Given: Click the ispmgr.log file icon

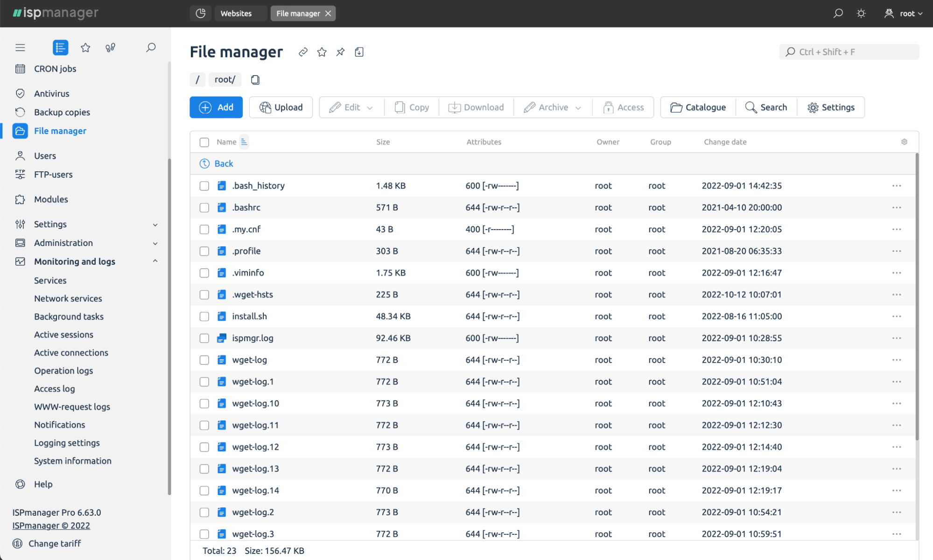Looking at the screenshot, I should click(x=222, y=338).
